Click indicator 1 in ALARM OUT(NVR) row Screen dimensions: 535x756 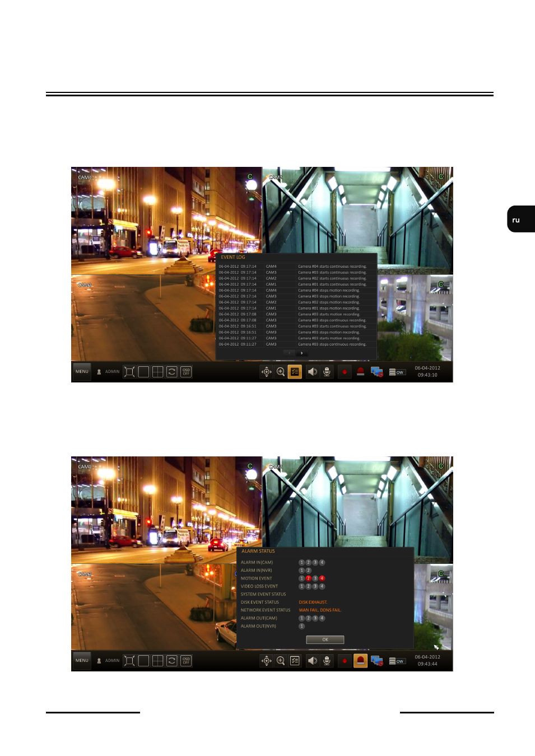(301, 626)
